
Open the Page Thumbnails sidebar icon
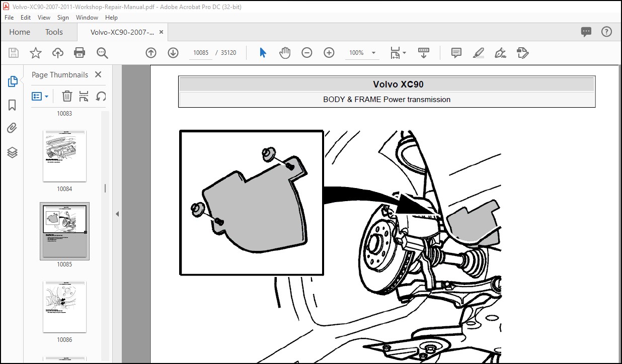(13, 81)
